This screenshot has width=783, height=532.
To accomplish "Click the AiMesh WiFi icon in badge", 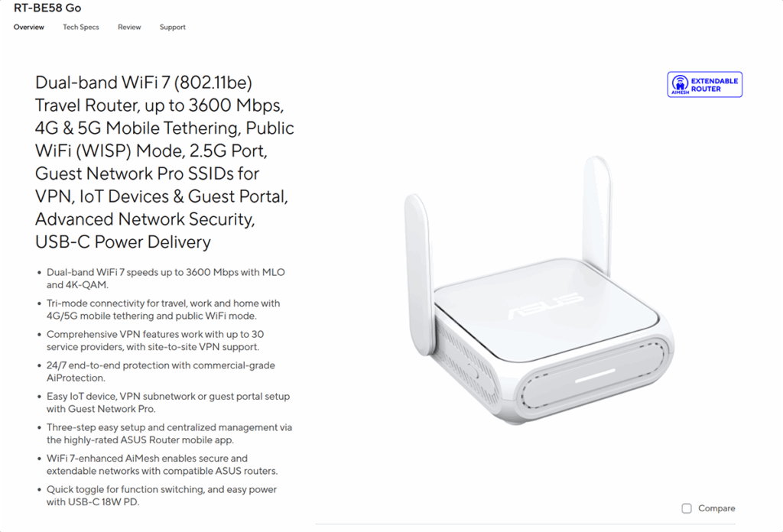I will (680, 84).
